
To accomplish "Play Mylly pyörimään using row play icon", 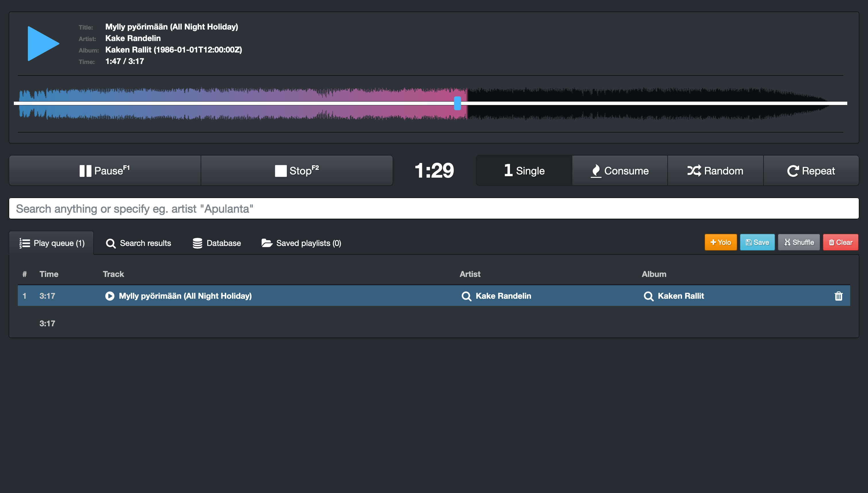I will (110, 296).
